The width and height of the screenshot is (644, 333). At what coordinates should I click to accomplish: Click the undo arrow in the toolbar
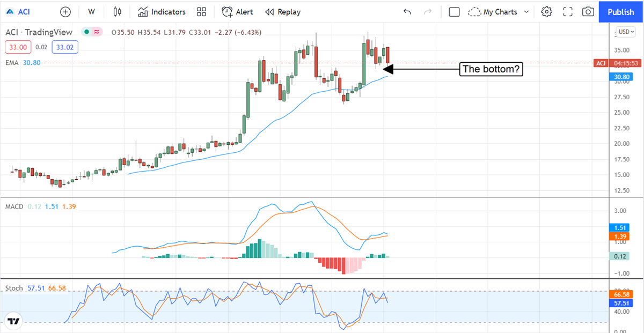[x=407, y=12]
